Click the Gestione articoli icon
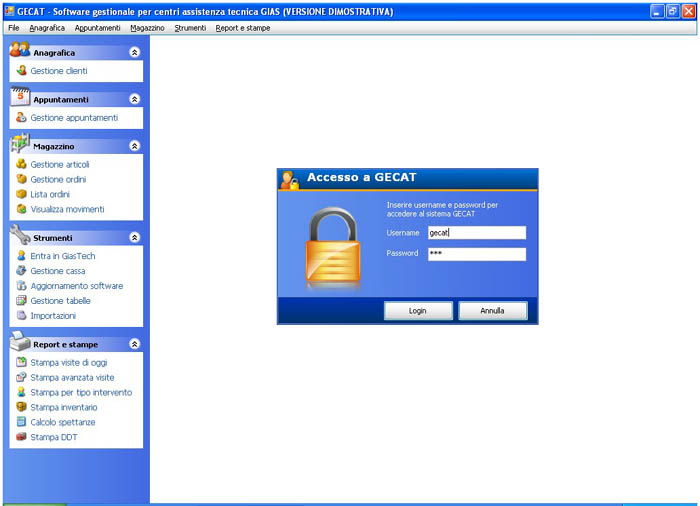The image size is (700, 506). [x=21, y=164]
